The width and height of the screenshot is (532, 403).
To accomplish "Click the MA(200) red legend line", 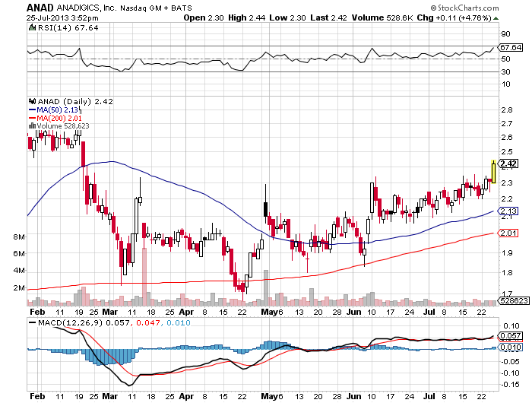I will point(32,118).
